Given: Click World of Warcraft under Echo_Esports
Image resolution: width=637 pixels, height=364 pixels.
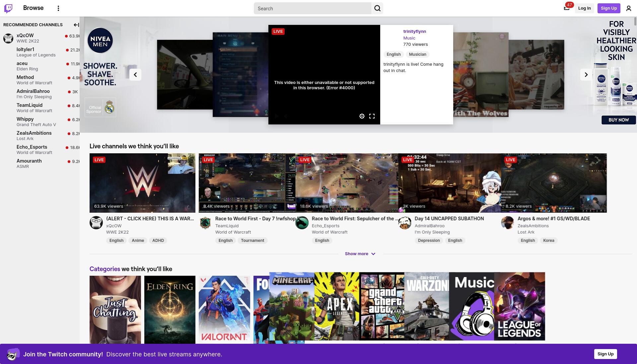Looking at the screenshot, I should point(329,232).
